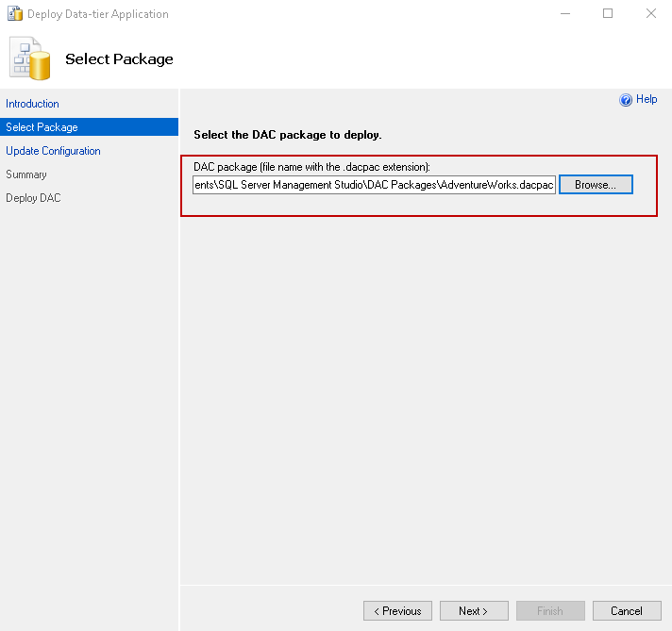
Task: Maximize the Deploy Data-tier Application window
Action: 608,14
